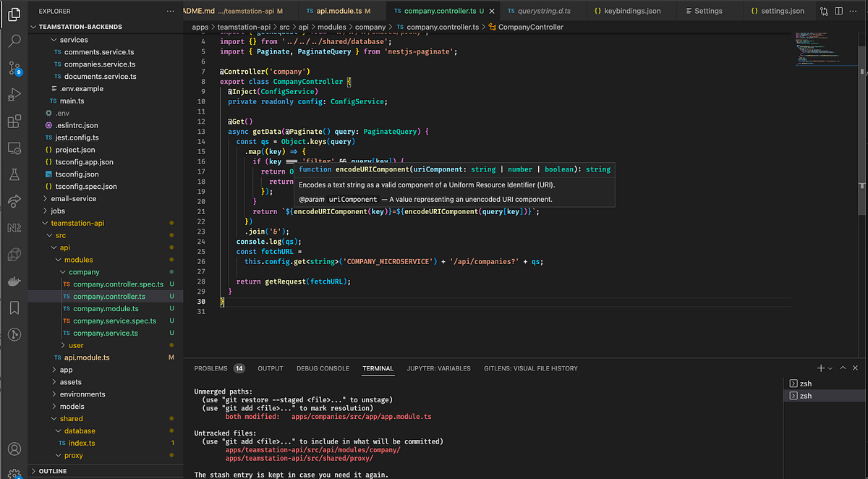
Task: Open the Source Control view
Action: [16, 68]
